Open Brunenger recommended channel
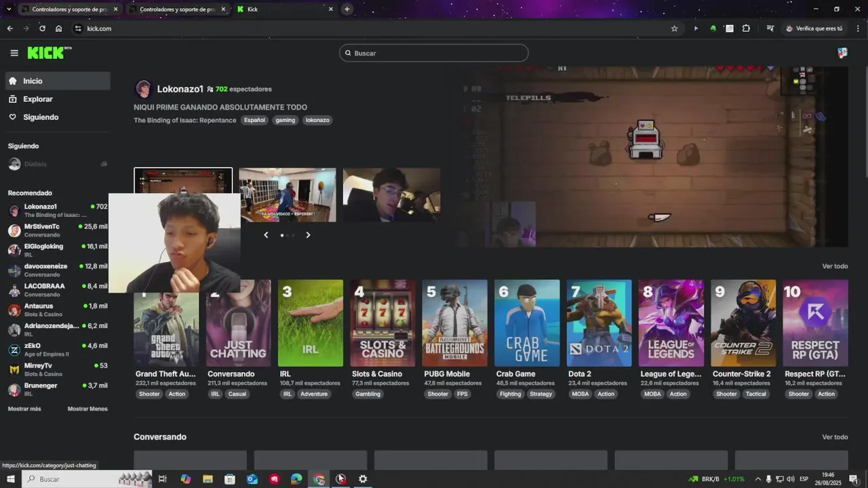This screenshot has height=488, width=868. pos(58,389)
